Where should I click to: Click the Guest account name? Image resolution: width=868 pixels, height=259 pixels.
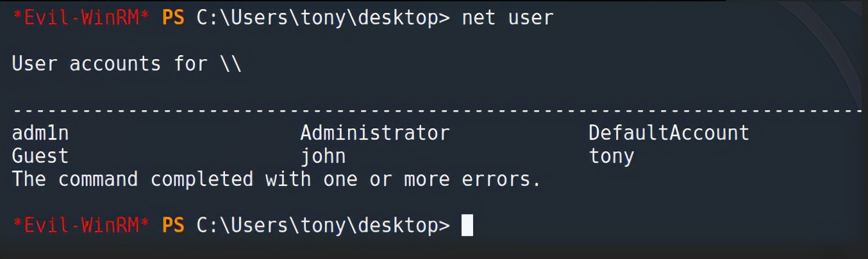tap(40, 156)
